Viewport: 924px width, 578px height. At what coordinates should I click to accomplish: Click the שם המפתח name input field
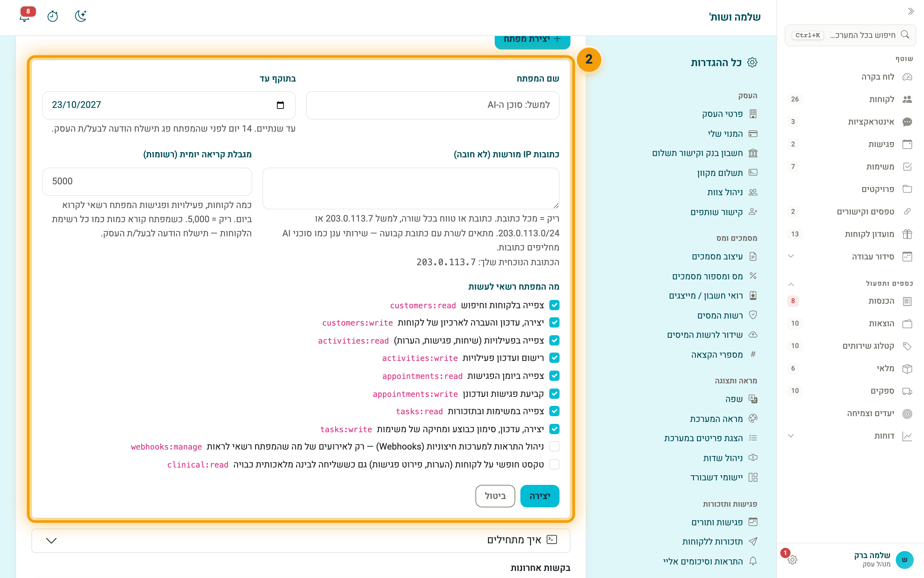(432, 105)
